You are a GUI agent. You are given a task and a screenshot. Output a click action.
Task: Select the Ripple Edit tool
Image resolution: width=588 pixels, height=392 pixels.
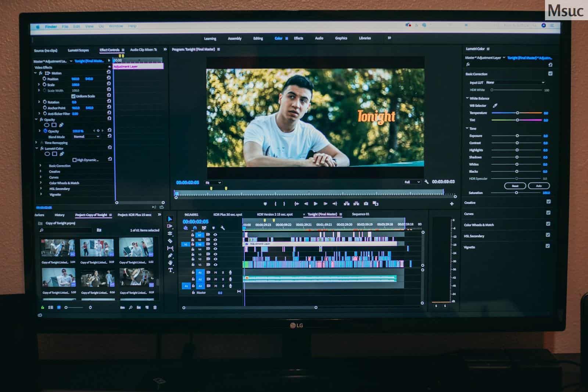tap(170, 234)
